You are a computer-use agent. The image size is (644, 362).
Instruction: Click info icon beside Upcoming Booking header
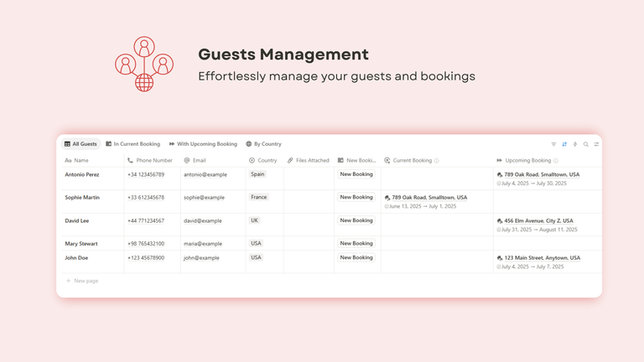(x=556, y=161)
